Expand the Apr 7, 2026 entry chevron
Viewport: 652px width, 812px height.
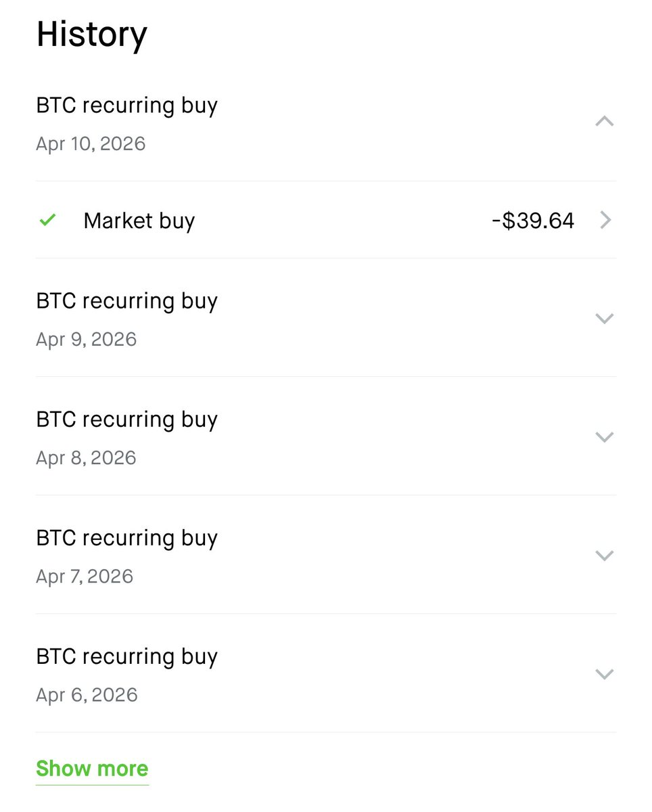[604, 555]
